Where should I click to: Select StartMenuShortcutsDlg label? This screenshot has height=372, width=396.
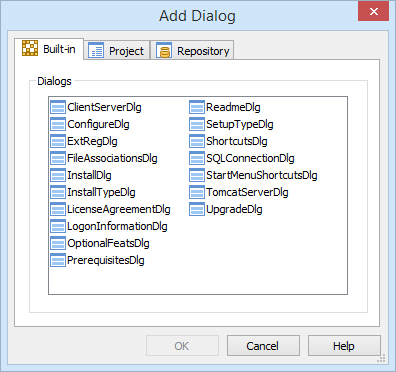coord(262,175)
